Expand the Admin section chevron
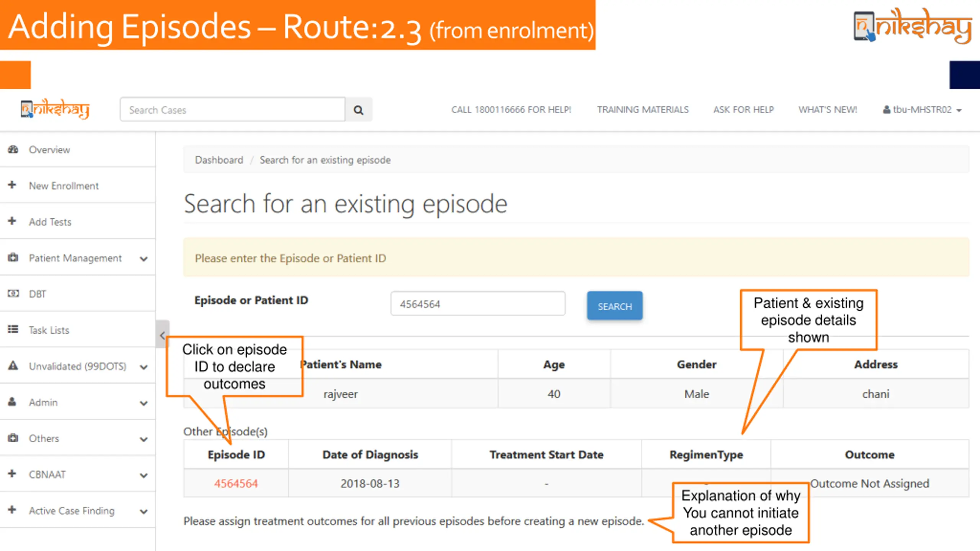 click(x=144, y=403)
